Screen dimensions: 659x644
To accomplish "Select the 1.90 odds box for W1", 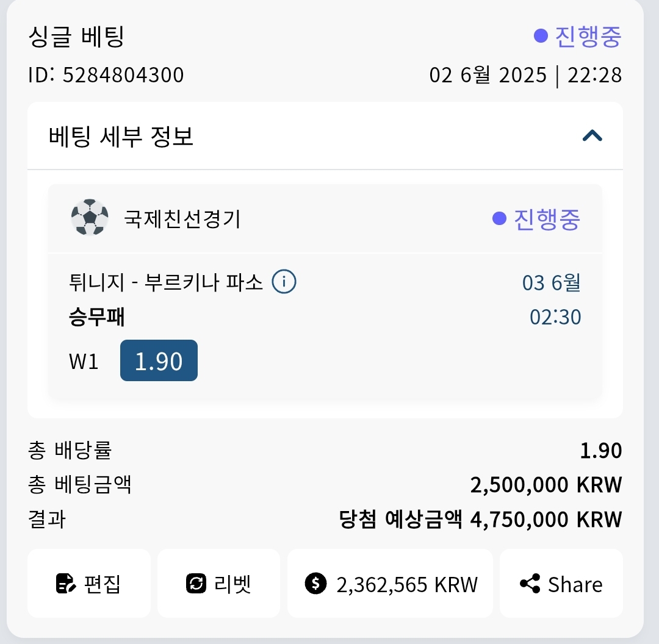I will (x=159, y=360).
